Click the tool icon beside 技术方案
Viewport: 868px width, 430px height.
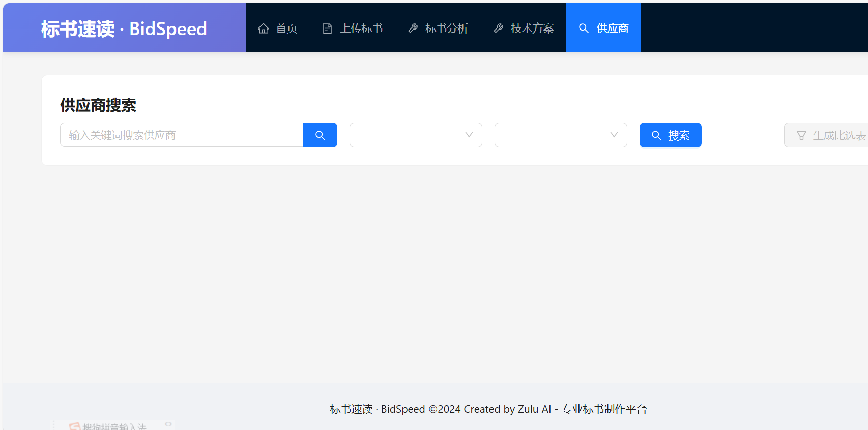tap(498, 28)
